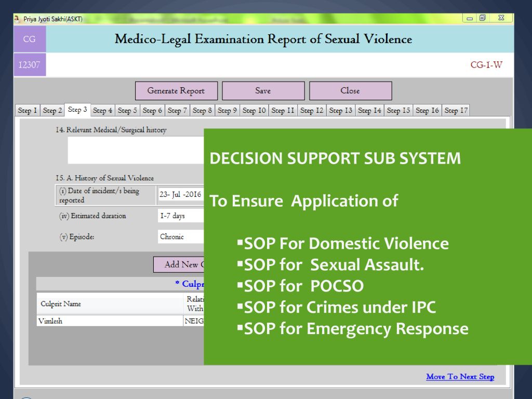Open the date of incident field
Viewport: 532px width, 399px height.
180,195
